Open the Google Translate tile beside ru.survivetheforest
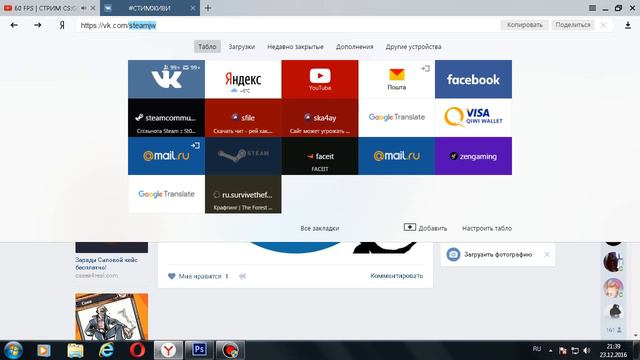 pyautogui.click(x=166, y=194)
